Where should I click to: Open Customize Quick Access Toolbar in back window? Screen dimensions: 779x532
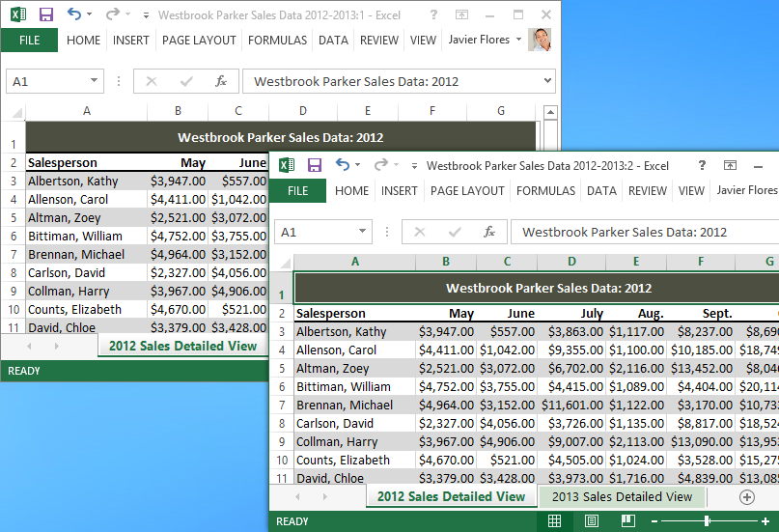pos(146,15)
